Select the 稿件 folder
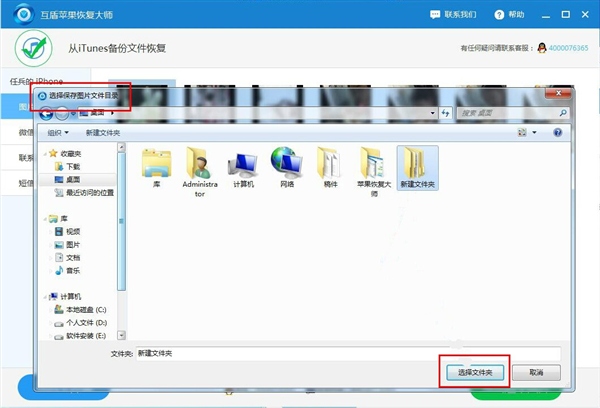Image resolution: width=600 pixels, height=408 pixels. click(331, 168)
